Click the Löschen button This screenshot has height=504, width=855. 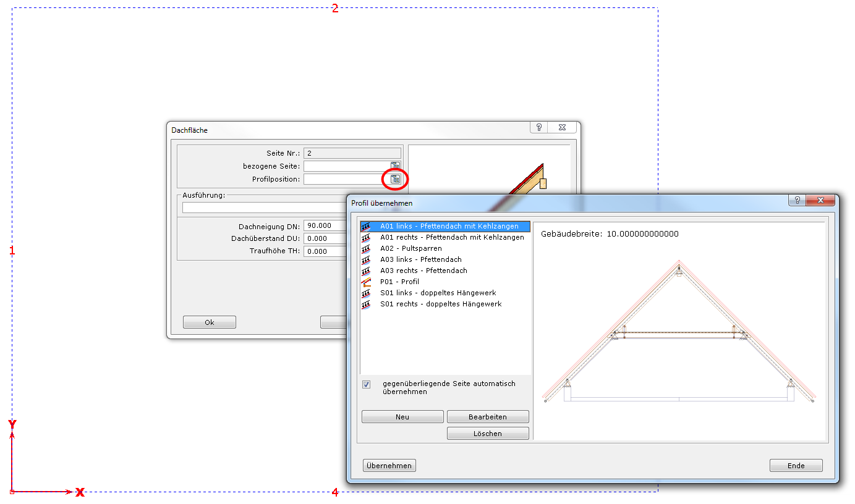tap(488, 434)
